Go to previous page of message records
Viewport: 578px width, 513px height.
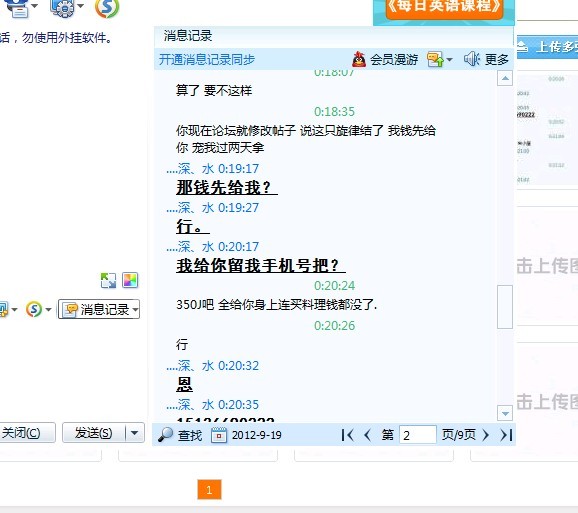[367, 435]
